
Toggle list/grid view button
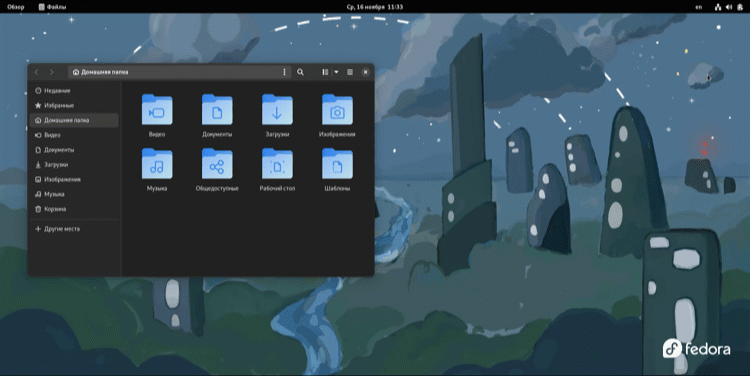[x=325, y=72]
